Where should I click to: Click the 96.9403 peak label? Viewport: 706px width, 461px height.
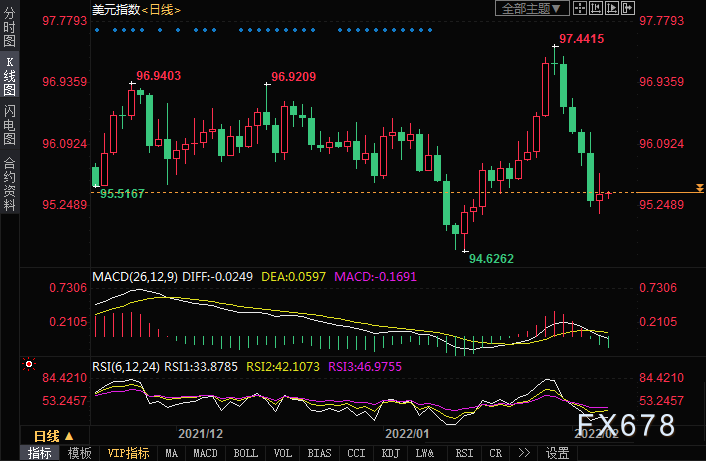click(x=158, y=76)
